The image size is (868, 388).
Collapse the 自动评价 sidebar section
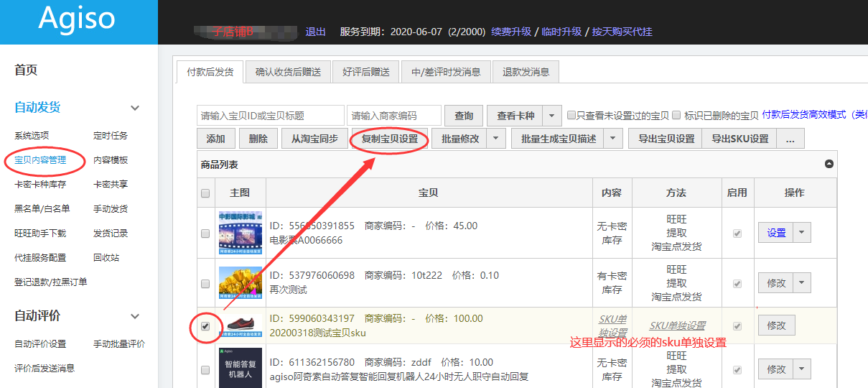134,316
